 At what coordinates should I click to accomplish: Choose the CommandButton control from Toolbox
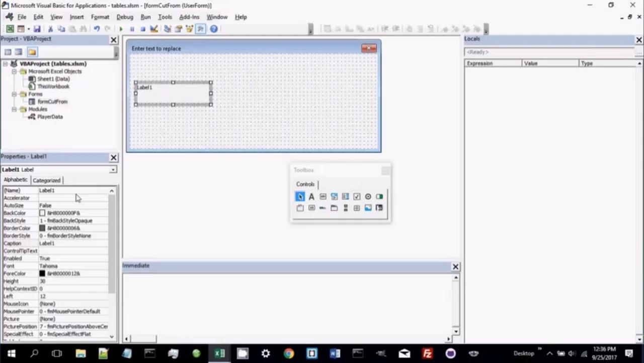(x=311, y=208)
